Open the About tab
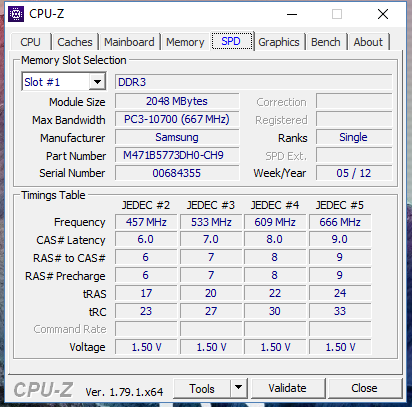The height and width of the screenshot is (407, 412). pyautogui.click(x=368, y=42)
